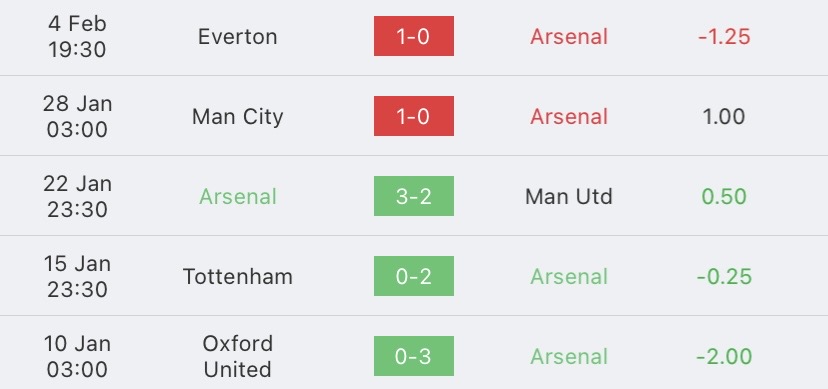
Task: Click the green Arsenal home team name
Action: 238,196
